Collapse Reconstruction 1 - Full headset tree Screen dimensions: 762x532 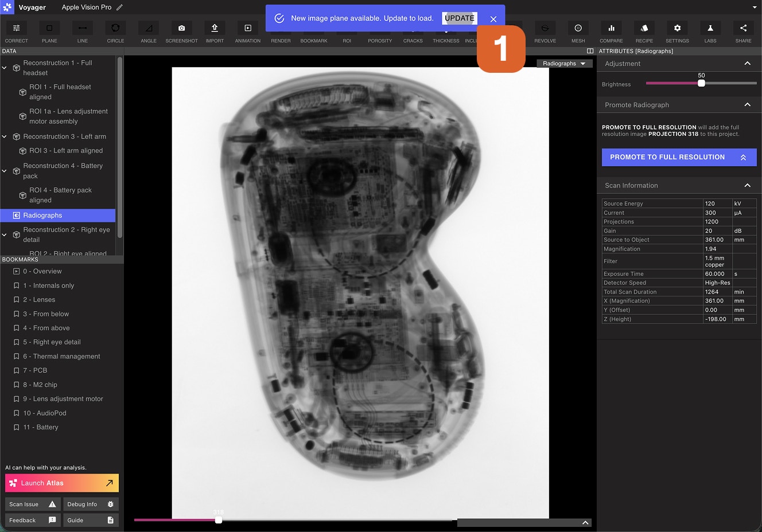pyautogui.click(x=5, y=68)
